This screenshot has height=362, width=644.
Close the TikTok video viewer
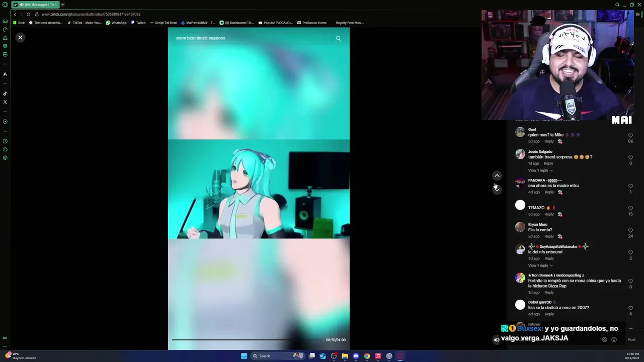[x=20, y=38]
